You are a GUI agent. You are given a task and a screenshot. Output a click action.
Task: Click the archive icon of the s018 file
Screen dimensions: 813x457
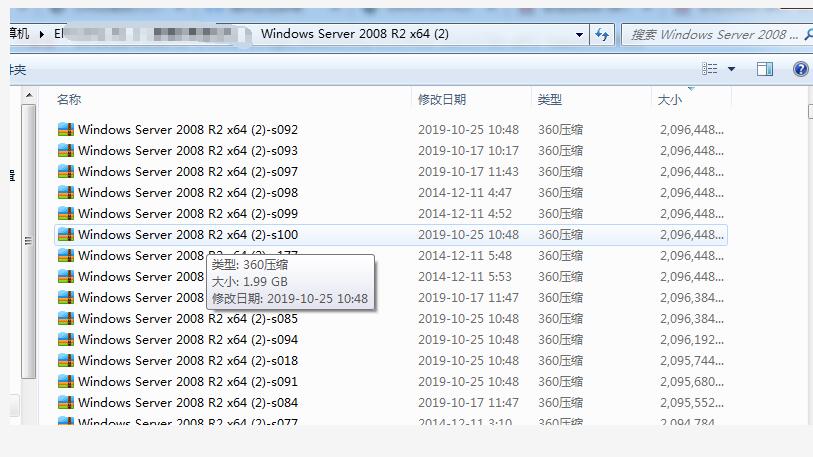66,361
